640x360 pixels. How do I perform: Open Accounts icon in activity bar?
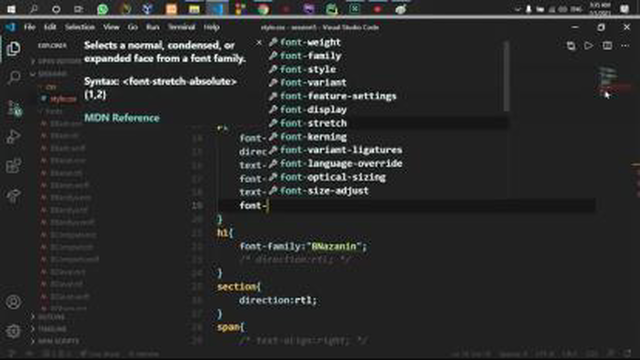click(13, 302)
